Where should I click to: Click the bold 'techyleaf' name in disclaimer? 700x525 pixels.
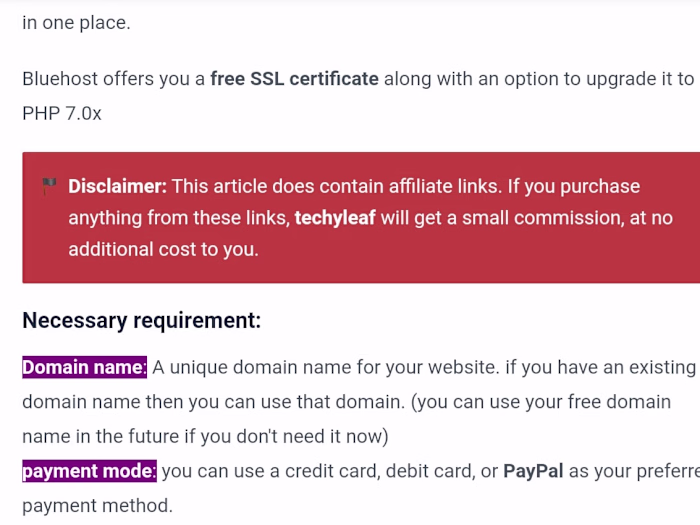pyautogui.click(x=335, y=218)
